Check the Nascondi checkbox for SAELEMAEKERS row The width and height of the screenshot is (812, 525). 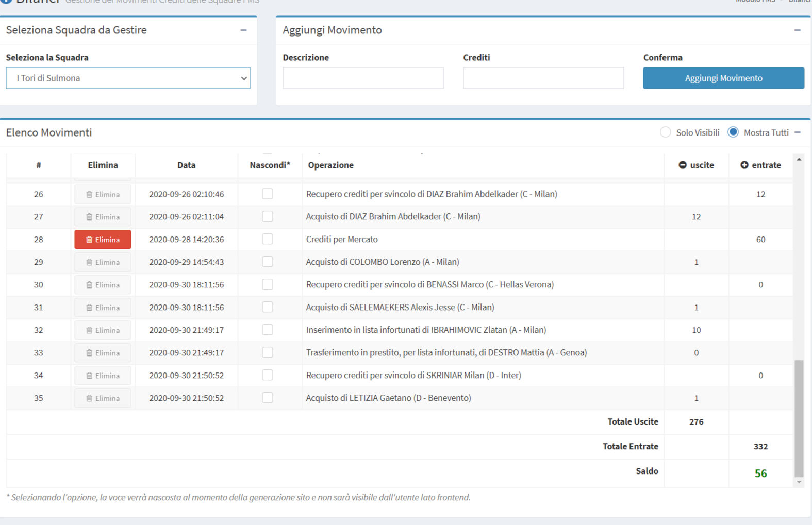268,307
